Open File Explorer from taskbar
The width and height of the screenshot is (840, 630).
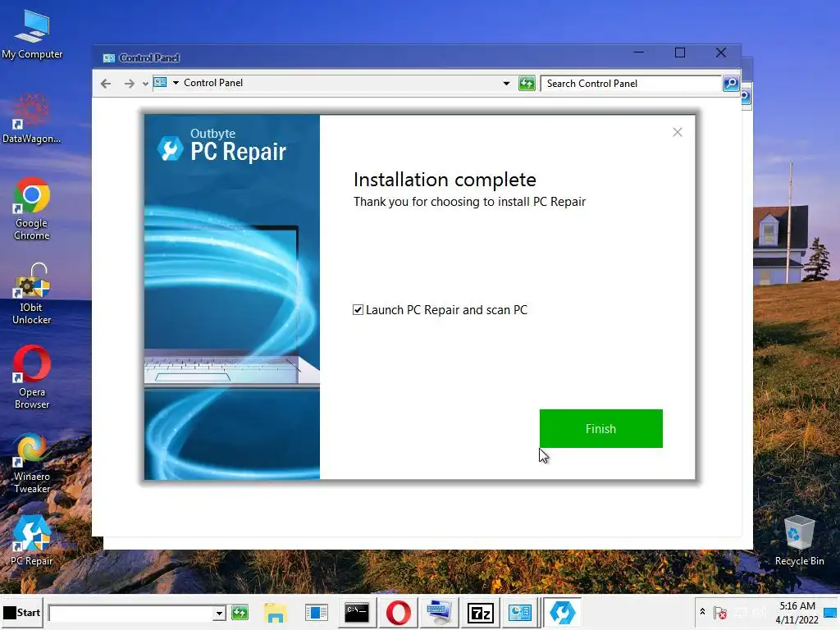point(276,612)
